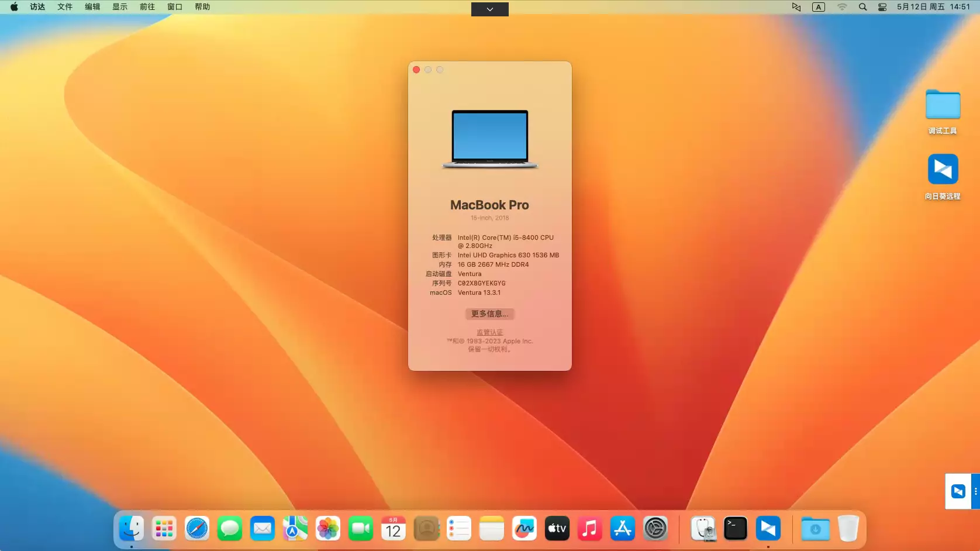Click the 更多信息... button
Viewport: 980px width, 551px height.
tap(489, 314)
